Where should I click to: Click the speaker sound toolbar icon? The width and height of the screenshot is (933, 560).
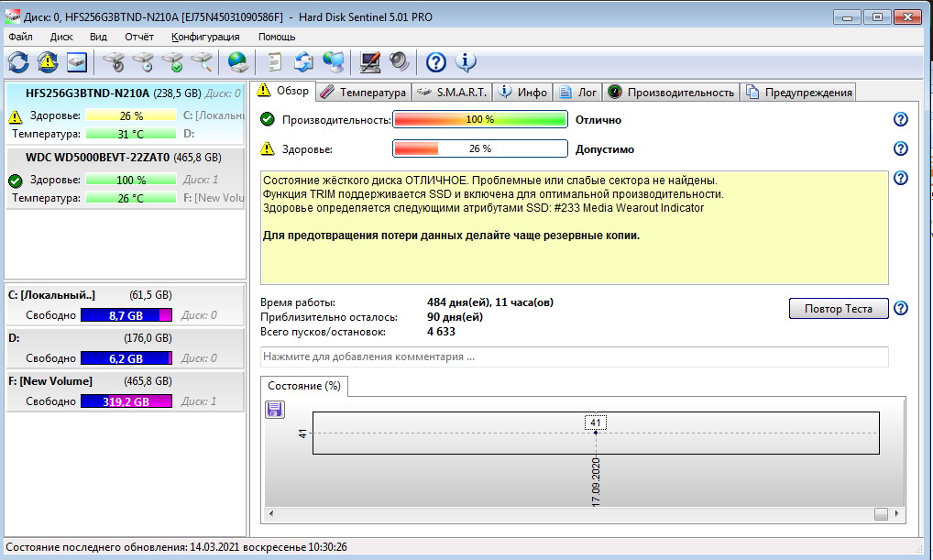pyautogui.click(x=399, y=62)
